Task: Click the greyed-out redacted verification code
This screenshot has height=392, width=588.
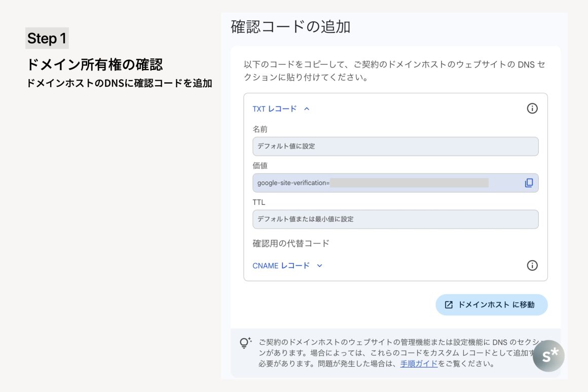Action: pyautogui.click(x=409, y=183)
